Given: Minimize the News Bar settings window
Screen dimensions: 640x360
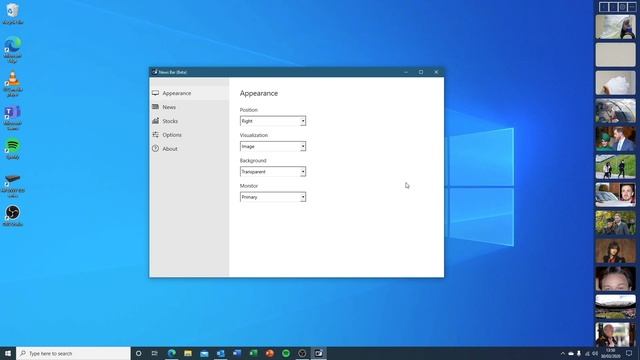Looking at the screenshot, I should click(406, 72).
